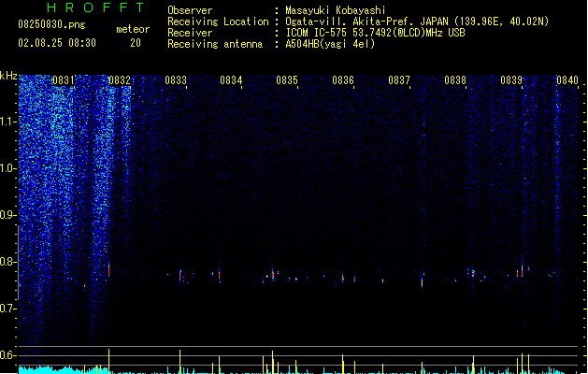Click the A504HB(yagi 4el) antenna text

[x=330, y=44]
